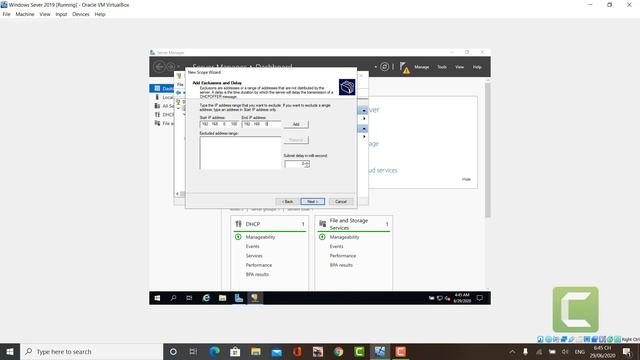The height and width of the screenshot is (360, 640).
Task: Open the VirtualBox Help menu
Action: click(x=100, y=14)
